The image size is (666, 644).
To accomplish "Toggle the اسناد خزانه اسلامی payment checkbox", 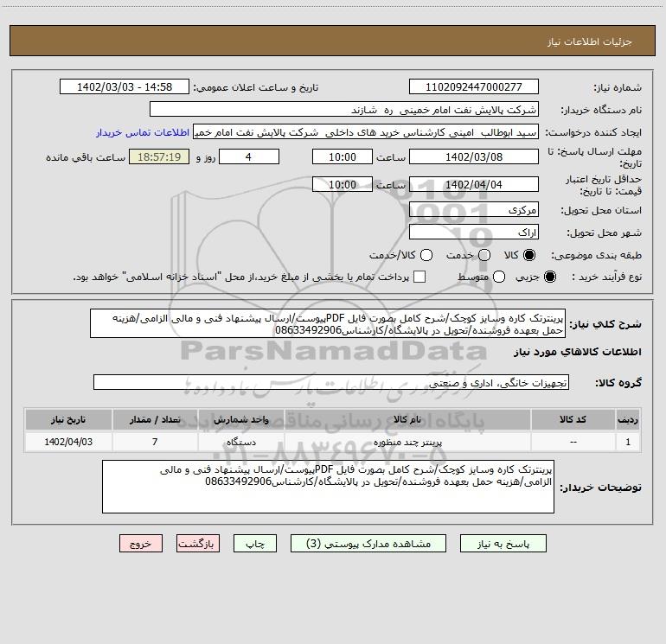I will 419,277.
